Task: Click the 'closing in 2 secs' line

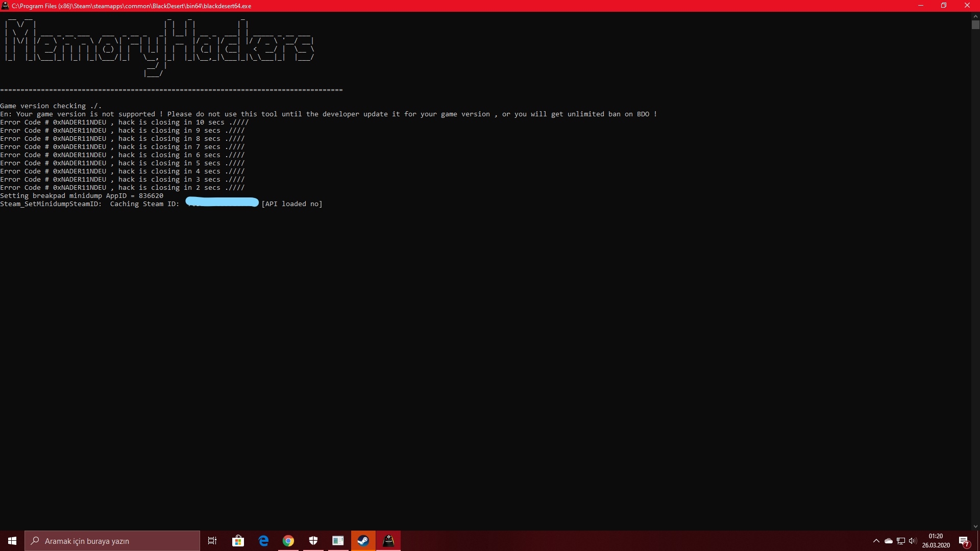Action: point(122,188)
